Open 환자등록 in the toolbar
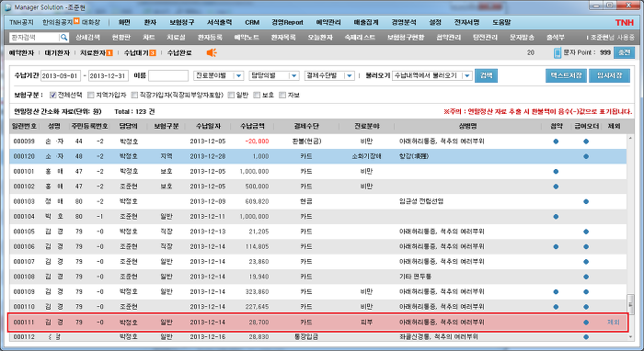This screenshot has height=351, width=644. (x=210, y=38)
